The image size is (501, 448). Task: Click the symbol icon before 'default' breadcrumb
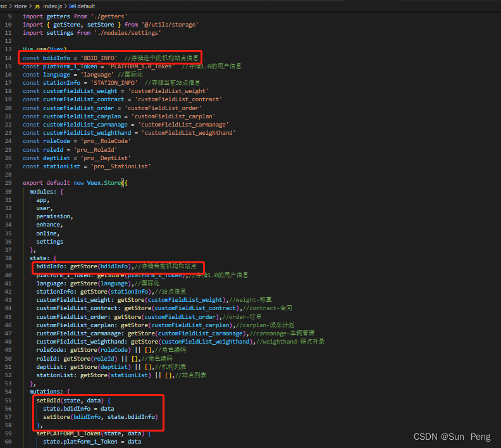(x=73, y=6)
